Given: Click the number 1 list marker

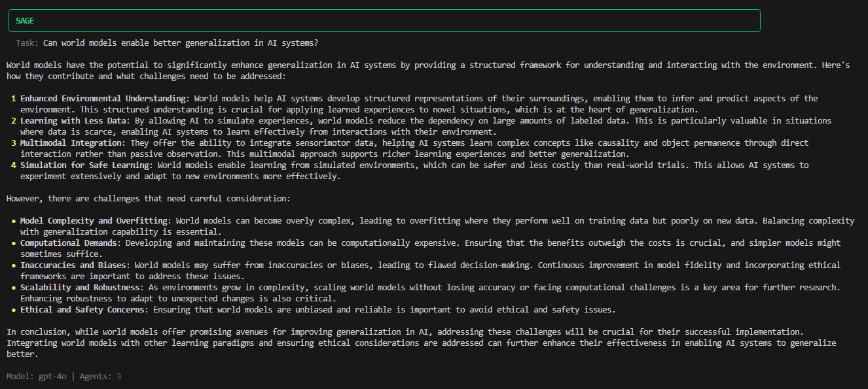Looking at the screenshot, I should coord(13,99).
